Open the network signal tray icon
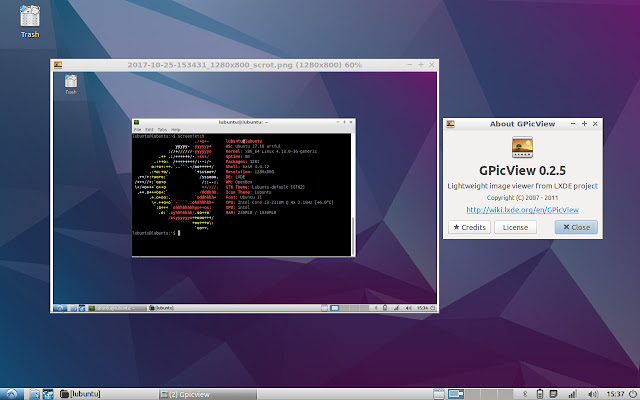Screen dimensions: 640x400 [x=573, y=394]
